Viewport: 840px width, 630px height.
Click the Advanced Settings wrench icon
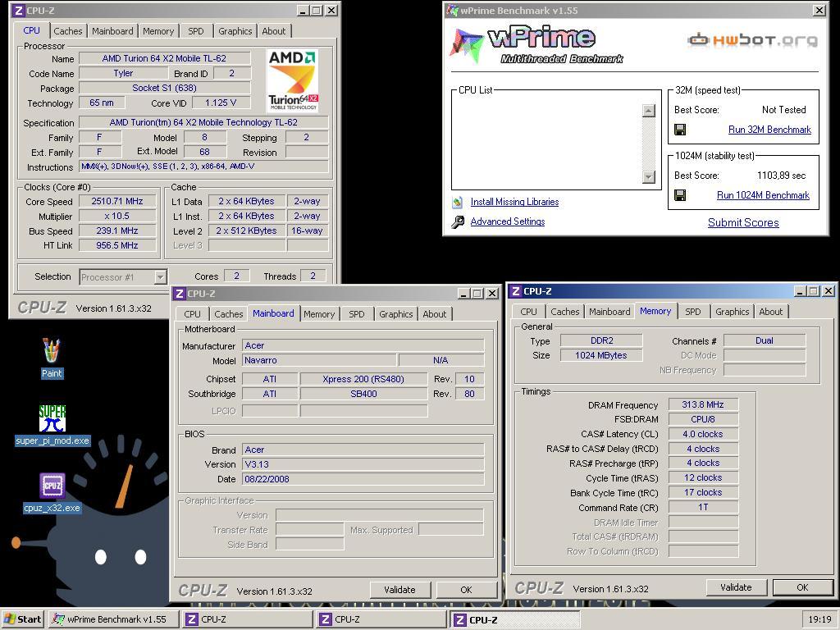click(x=458, y=221)
